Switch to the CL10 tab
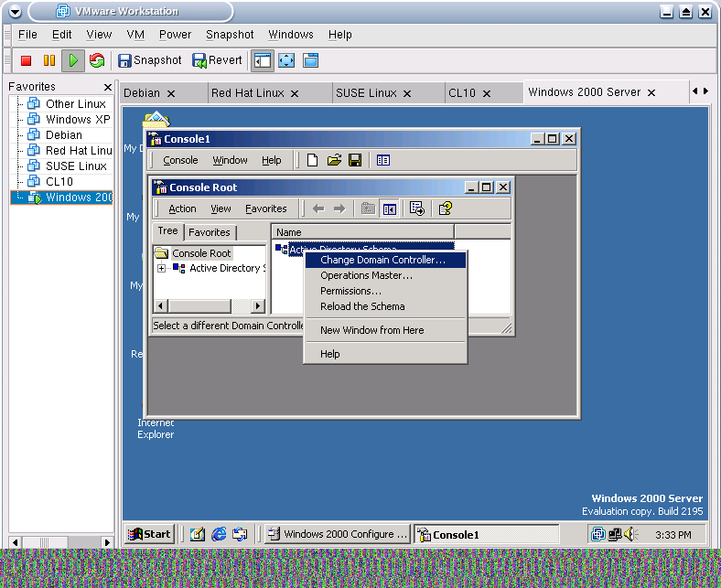721x588 pixels. coord(462,93)
